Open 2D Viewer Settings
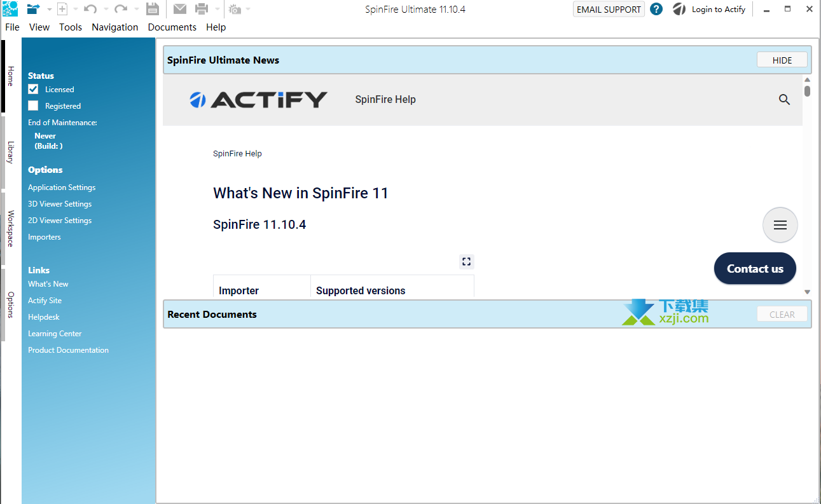 click(60, 221)
